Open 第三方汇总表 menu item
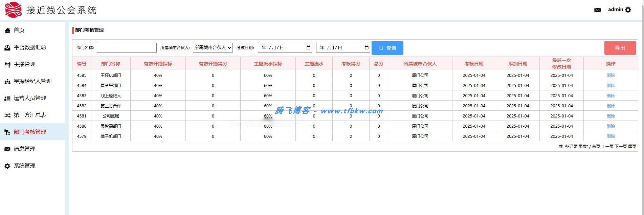 pyautogui.click(x=30, y=115)
